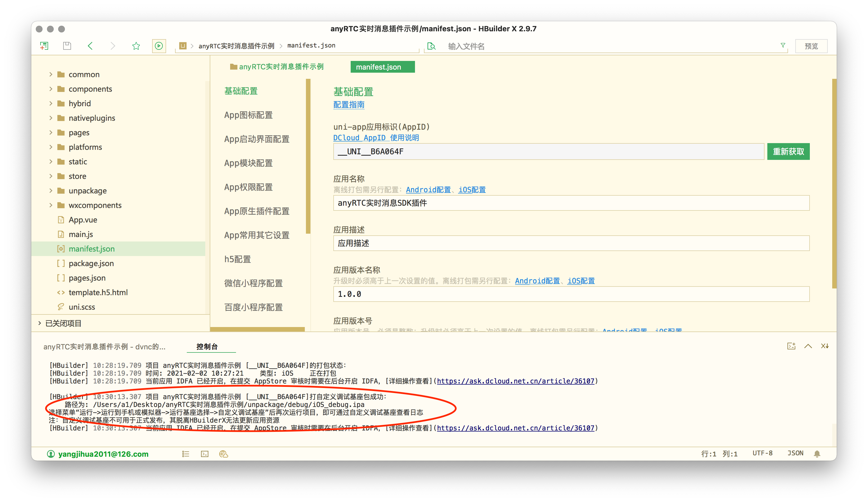This screenshot has width=868, height=502.
Task: Select the 控制台 console tab
Action: [x=207, y=346]
